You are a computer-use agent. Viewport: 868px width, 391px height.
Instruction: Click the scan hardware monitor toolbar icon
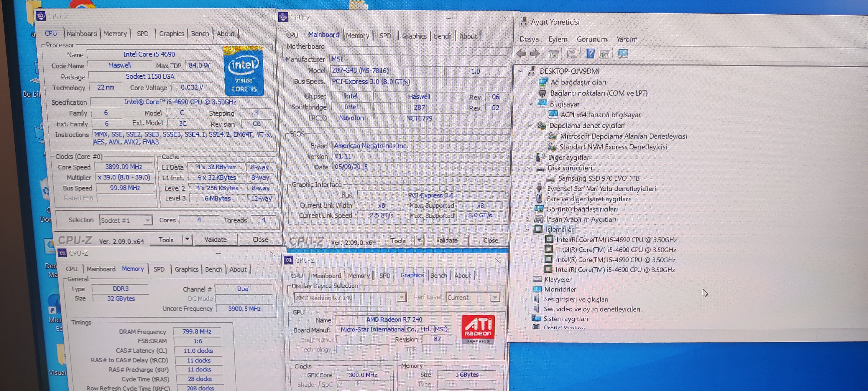tap(623, 54)
